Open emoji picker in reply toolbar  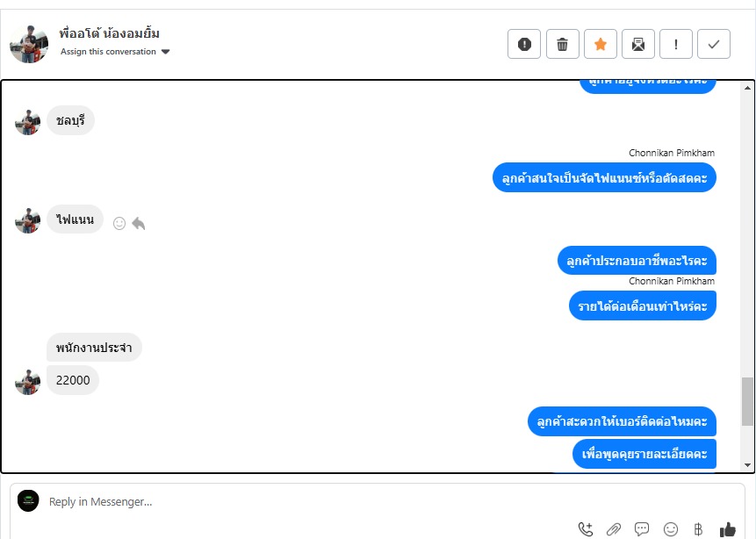[x=671, y=529]
